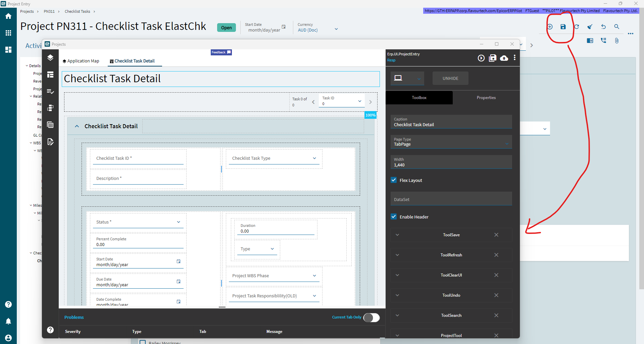Click the DataSet field
Image resolution: width=644 pixels, height=344 pixels.
pyautogui.click(x=451, y=199)
